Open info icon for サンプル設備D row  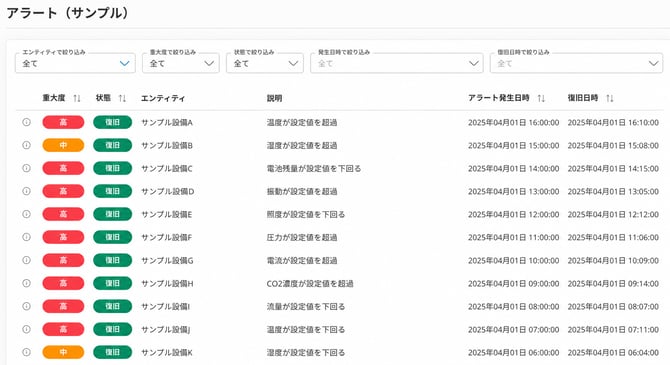[x=26, y=191]
